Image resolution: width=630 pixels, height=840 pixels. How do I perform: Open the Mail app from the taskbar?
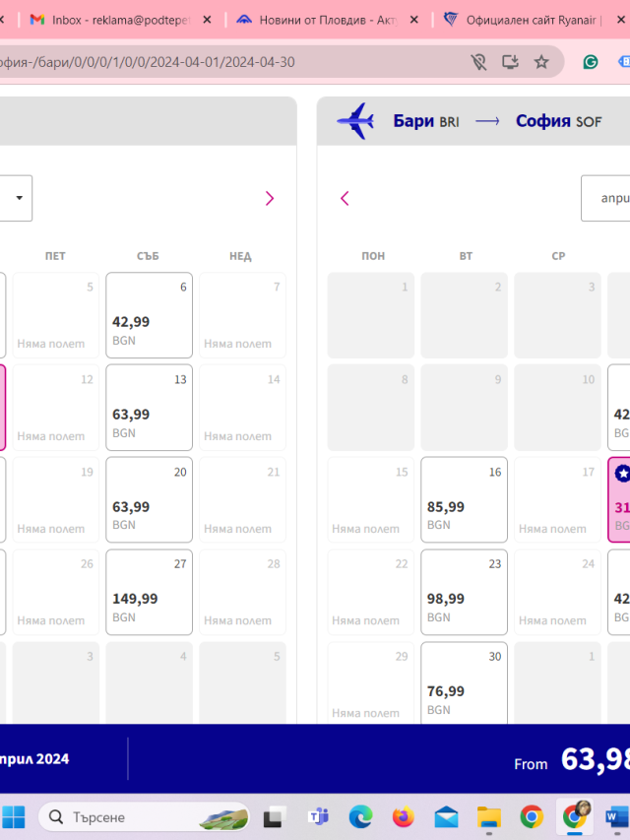tap(446, 817)
